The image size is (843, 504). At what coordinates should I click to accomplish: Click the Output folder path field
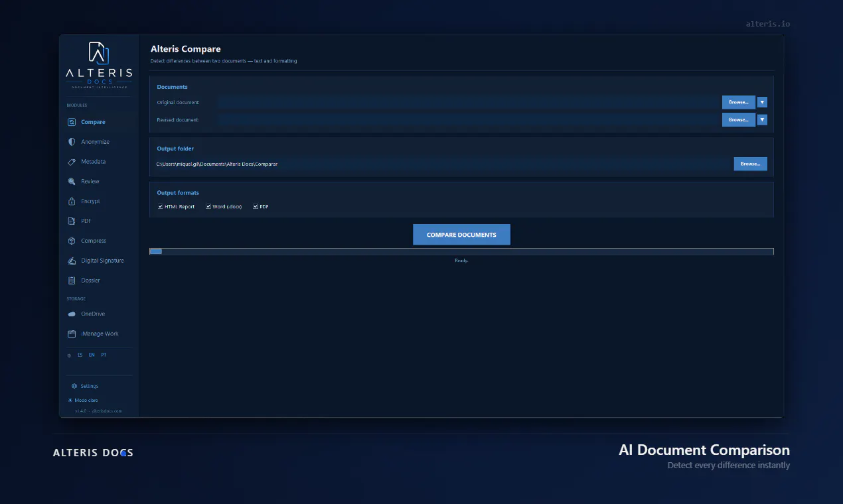pyautogui.click(x=442, y=164)
